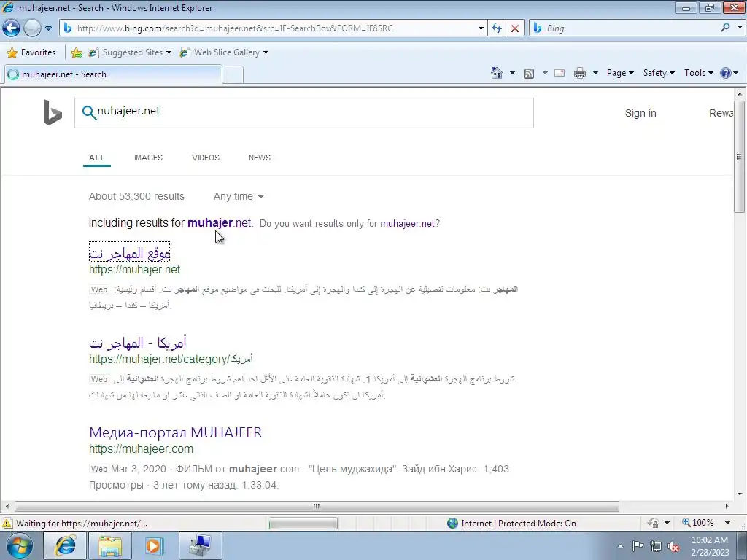
Task: Open the Safety menu
Action: click(659, 73)
